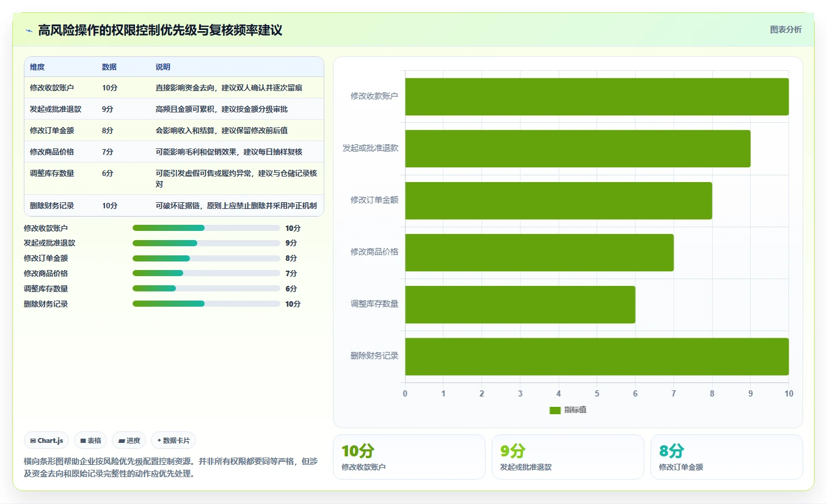The height and width of the screenshot is (504, 827).
Task: Click 可破坏证据链 description cell
Action: coord(236,206)
